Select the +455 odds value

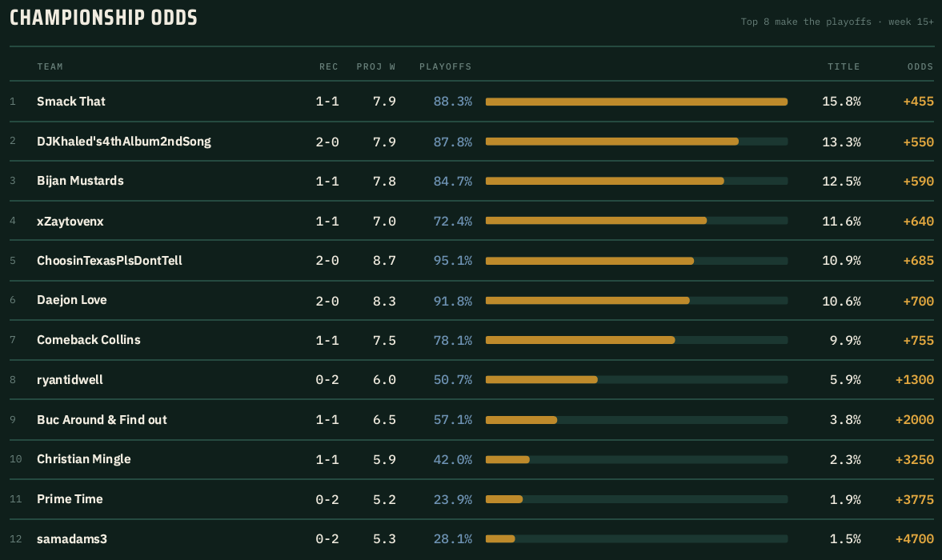(919, 102)
